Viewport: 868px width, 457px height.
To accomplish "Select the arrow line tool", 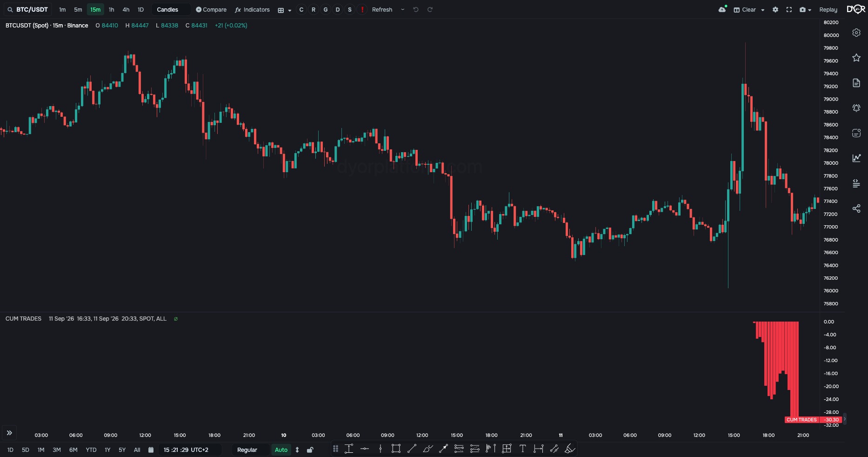I will coord(443,449).
